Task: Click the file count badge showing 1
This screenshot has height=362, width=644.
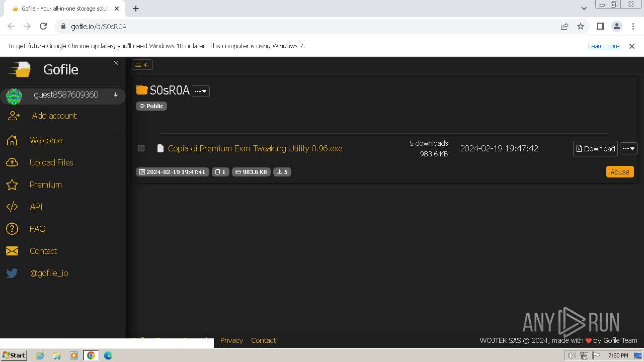Action: [220, 172]
